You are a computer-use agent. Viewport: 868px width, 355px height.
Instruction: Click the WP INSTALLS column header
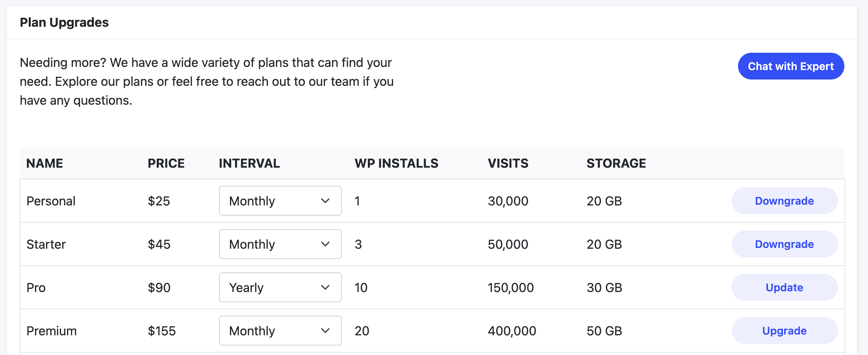coord(396,163)
